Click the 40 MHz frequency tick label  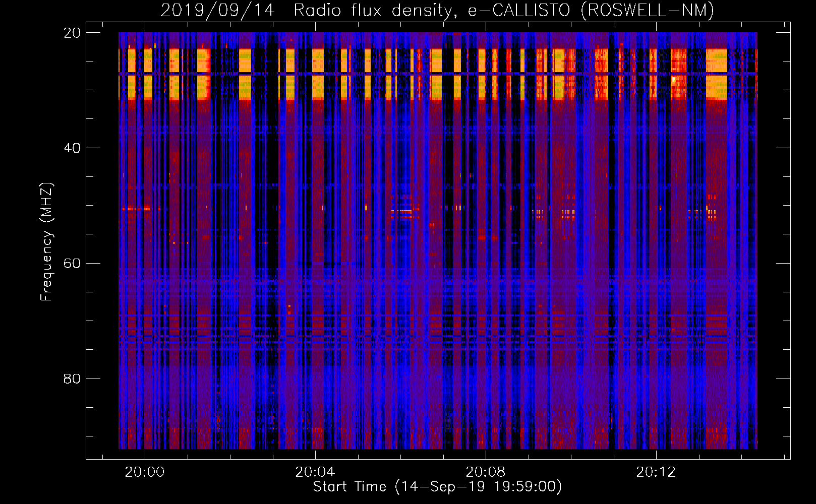click(72, 148)
